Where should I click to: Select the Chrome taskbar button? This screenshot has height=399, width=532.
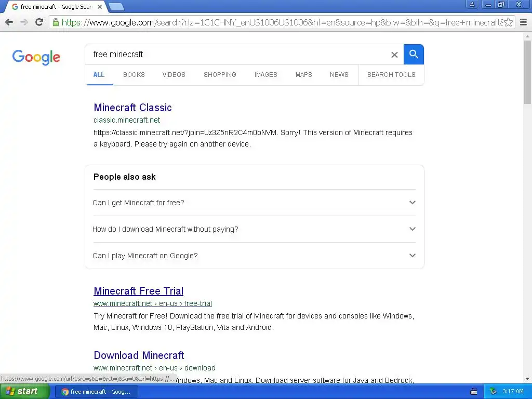96,392
